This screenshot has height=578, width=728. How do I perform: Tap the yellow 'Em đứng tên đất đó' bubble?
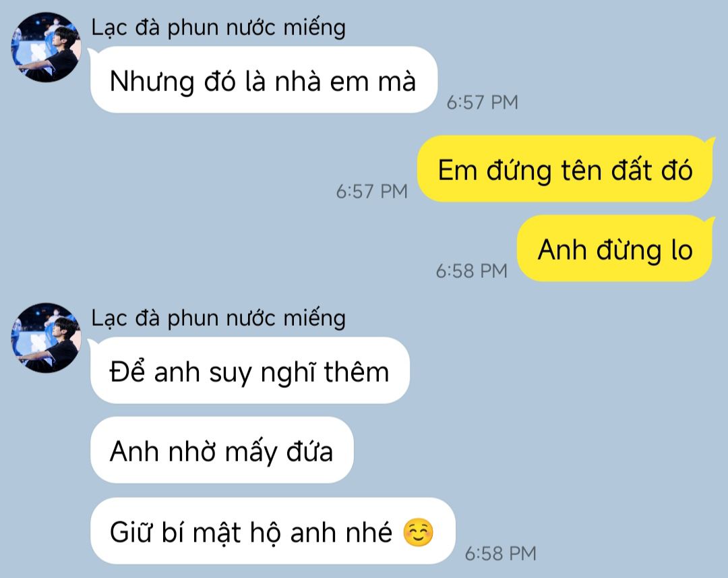(x=566, y=169)
